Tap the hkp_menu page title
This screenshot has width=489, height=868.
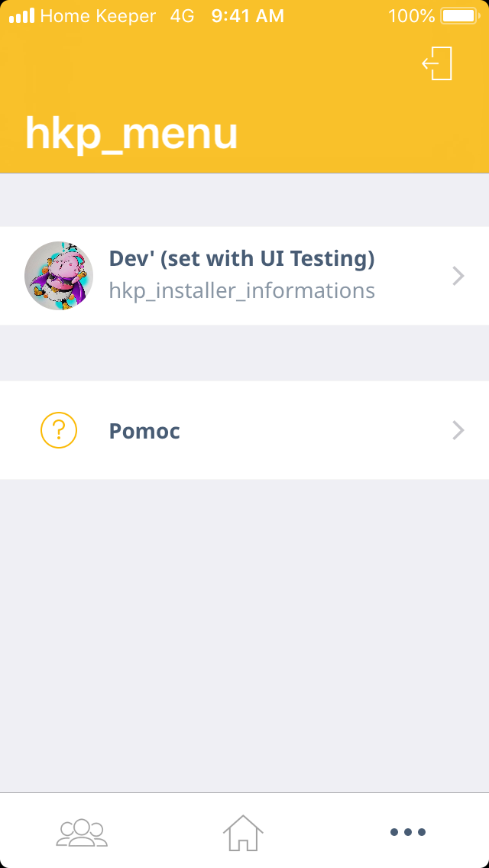(131, 134)
